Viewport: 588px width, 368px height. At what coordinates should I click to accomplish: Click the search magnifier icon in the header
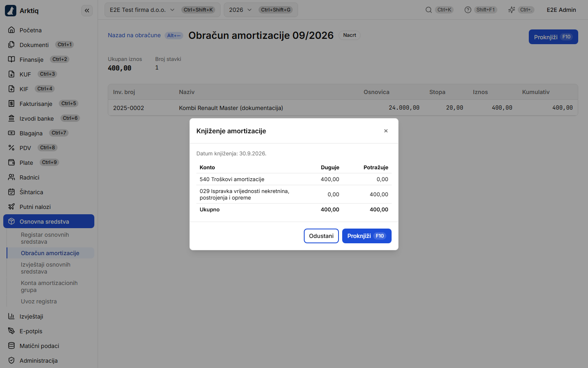[429, 10]
